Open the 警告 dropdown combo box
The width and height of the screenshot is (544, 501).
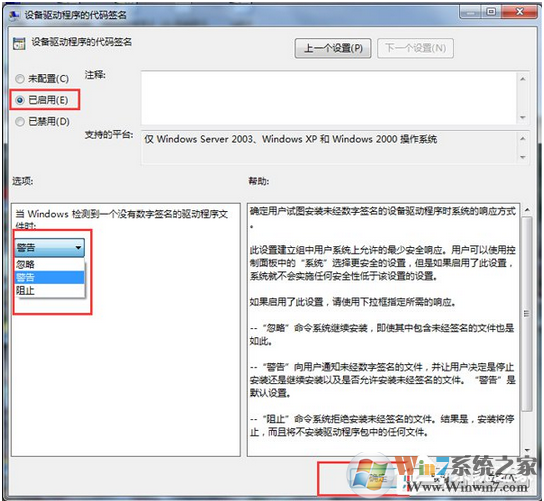click(x=50, y=247)
